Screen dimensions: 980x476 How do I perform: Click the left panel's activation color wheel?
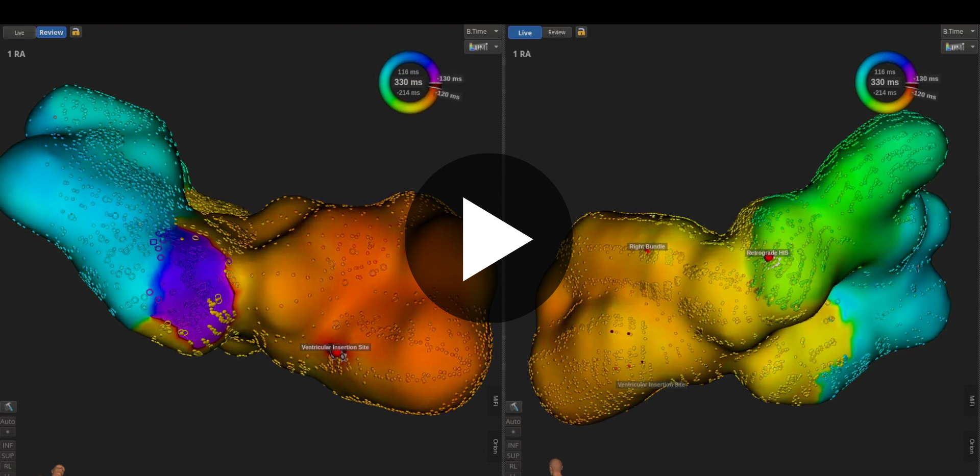tap(408, 82)
